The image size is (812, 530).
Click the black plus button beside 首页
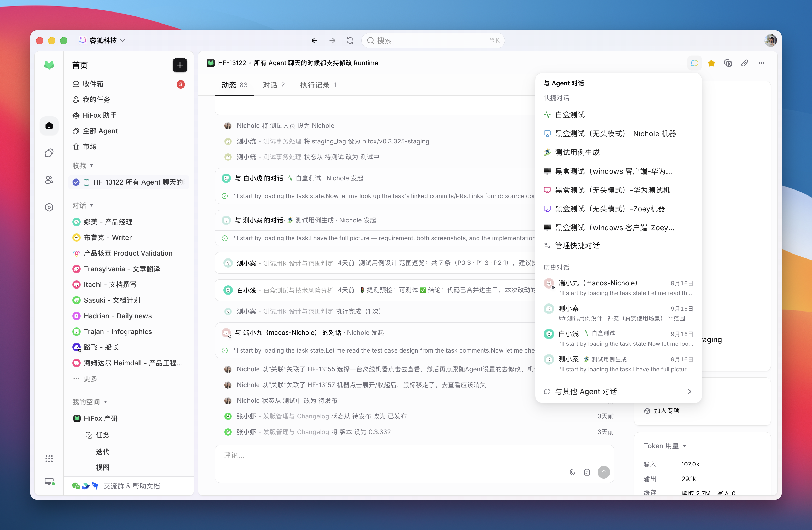180,65
